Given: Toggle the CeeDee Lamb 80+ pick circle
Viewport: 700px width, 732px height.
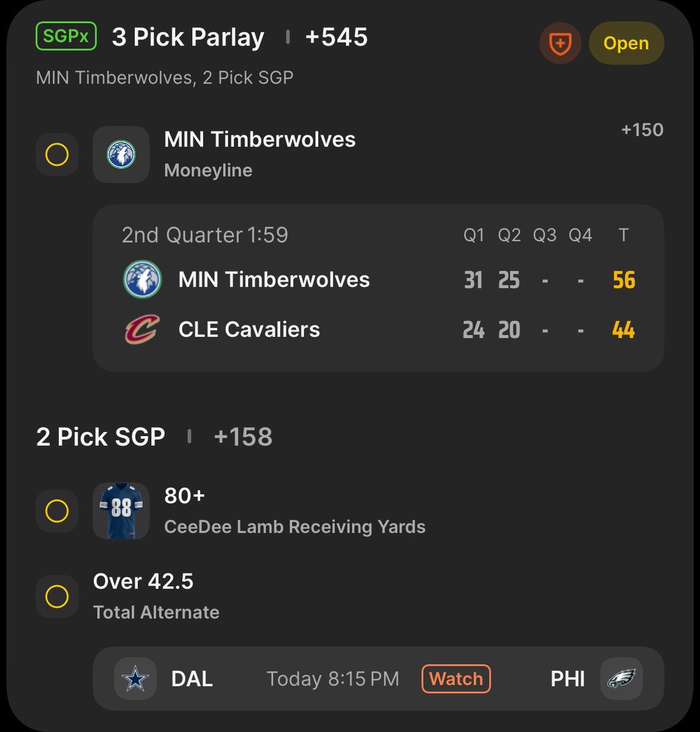Looking at the screenshot, I should pyautogui.click(x=57, y=511).
